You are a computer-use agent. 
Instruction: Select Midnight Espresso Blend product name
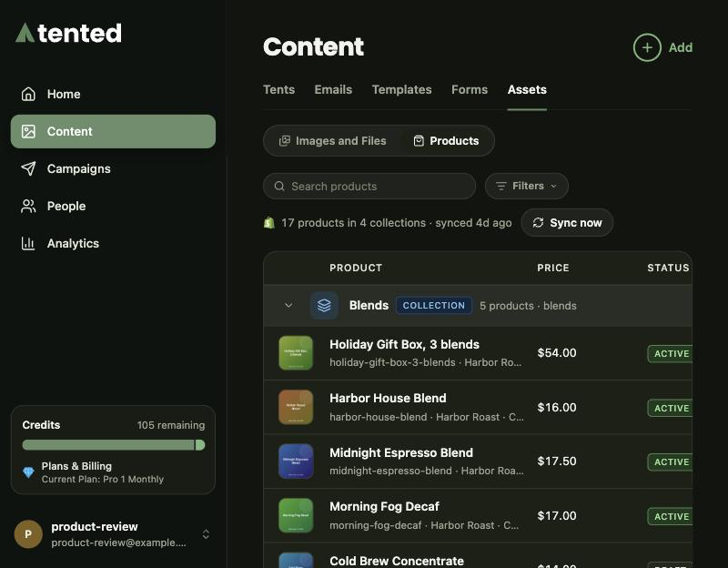401,452
